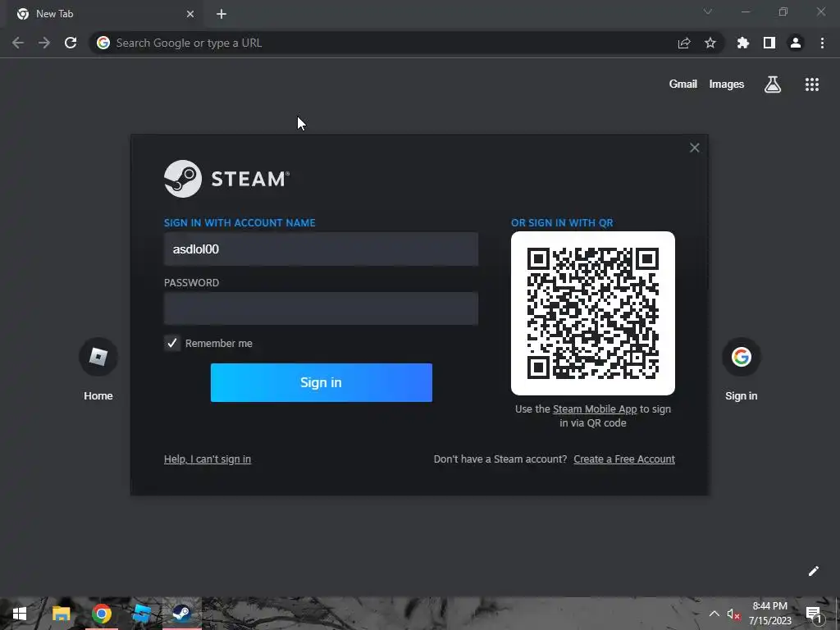Open Create a Free Account link
Screen dimensions: 840x630
(x=624, y=459)
